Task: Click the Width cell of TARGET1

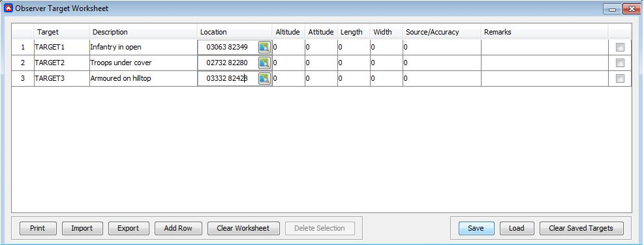Action: [386, 47]
